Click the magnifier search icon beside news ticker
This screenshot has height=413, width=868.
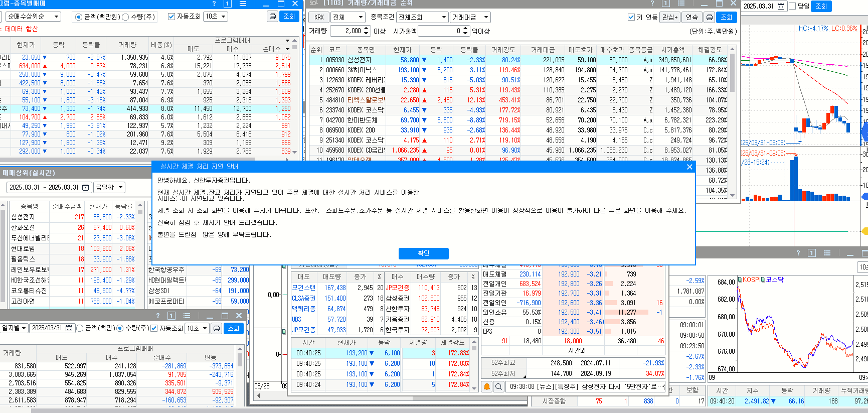pyautogui.click(x=498, y=387)
